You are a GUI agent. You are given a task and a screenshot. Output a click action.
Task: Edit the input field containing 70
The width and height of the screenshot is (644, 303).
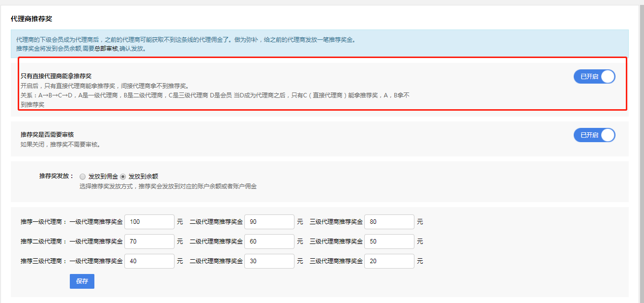[x=149, y=242]
